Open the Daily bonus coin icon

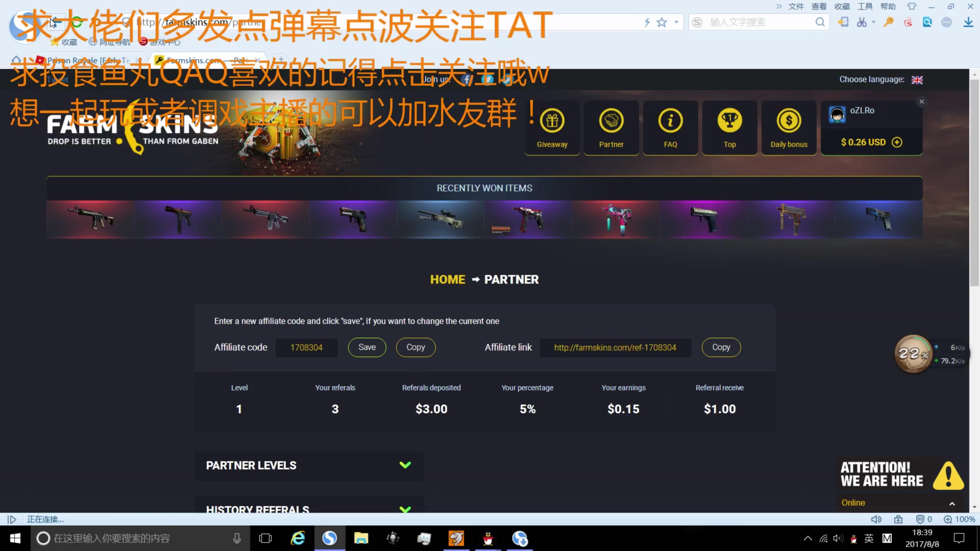[x=789, y=128]
